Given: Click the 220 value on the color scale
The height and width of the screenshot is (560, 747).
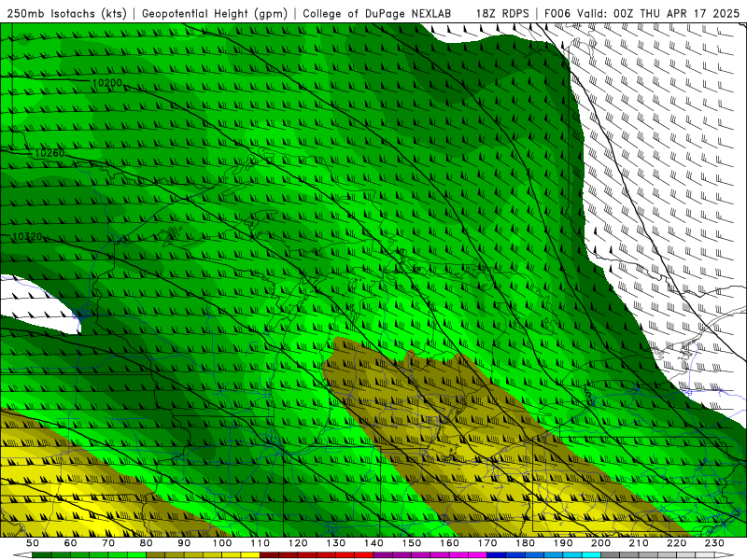Looking at the screenshot, I should tap(676, 543).
